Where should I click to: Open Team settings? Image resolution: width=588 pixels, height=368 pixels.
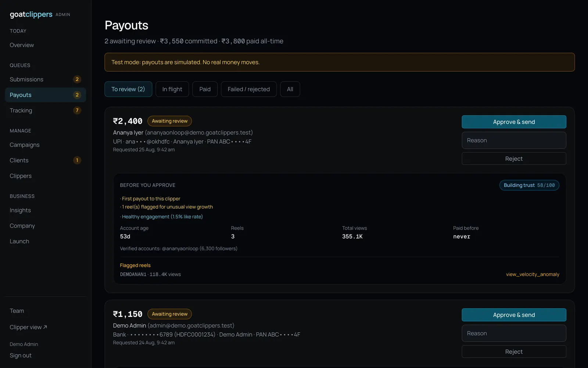[46, 311]
